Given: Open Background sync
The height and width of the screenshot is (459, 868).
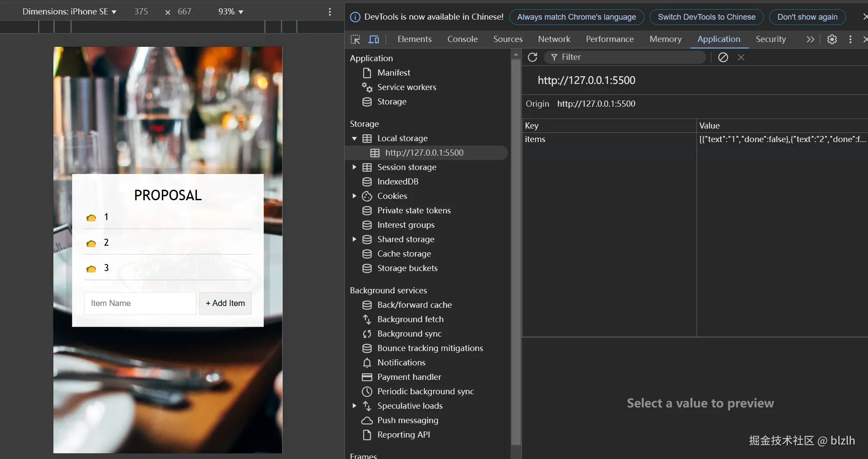Looking at the screenshot, I should click(x=409, y=334).
